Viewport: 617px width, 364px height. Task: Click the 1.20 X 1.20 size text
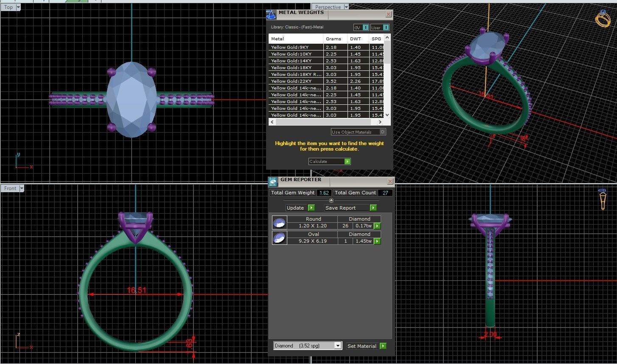pos(313,226)
